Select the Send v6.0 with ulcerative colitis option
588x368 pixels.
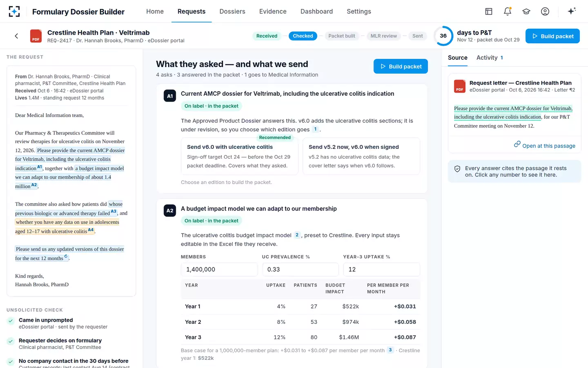coord(240,156)
